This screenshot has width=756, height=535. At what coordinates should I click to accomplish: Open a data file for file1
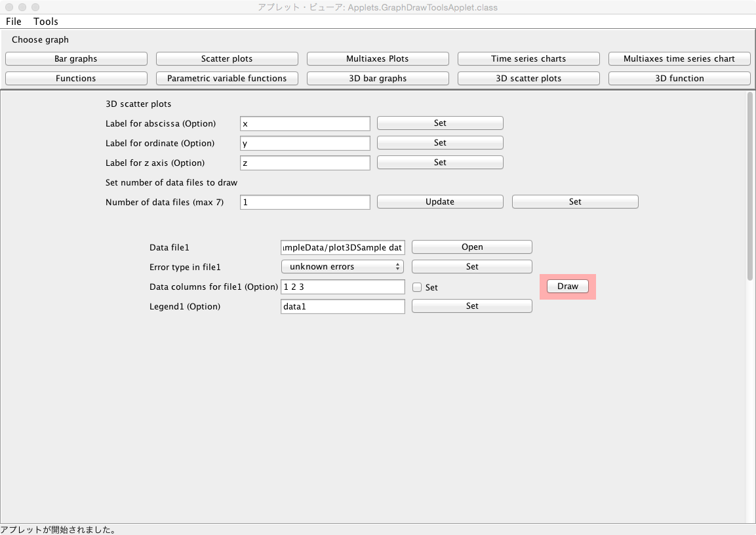click(472, 247)
